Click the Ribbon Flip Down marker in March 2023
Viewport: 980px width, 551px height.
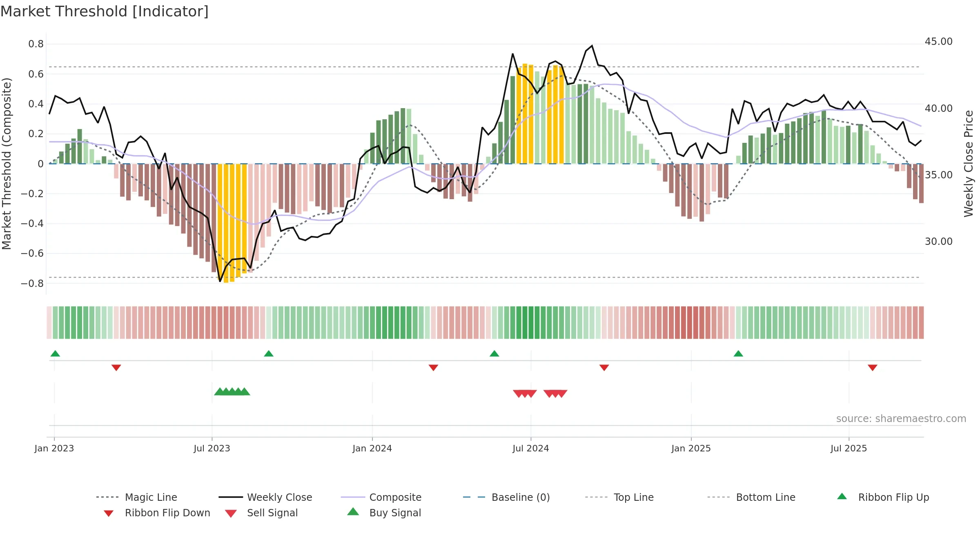(x=116, y=368)
